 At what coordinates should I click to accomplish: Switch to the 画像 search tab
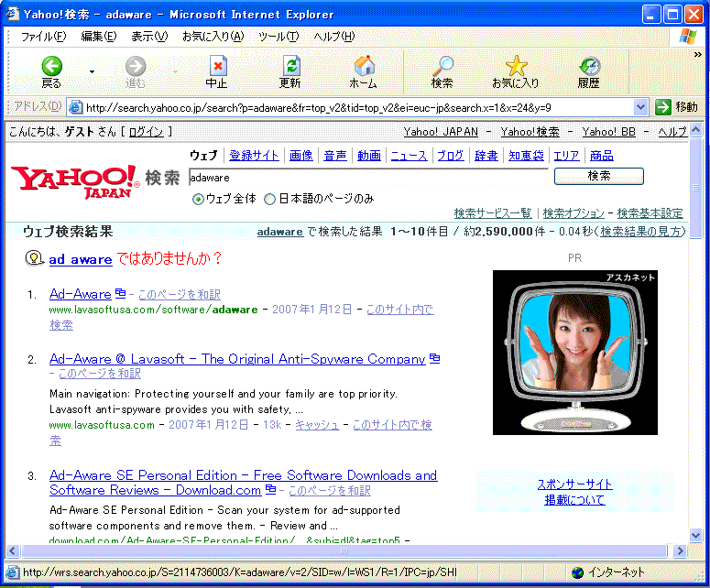(x=301, y=156)
